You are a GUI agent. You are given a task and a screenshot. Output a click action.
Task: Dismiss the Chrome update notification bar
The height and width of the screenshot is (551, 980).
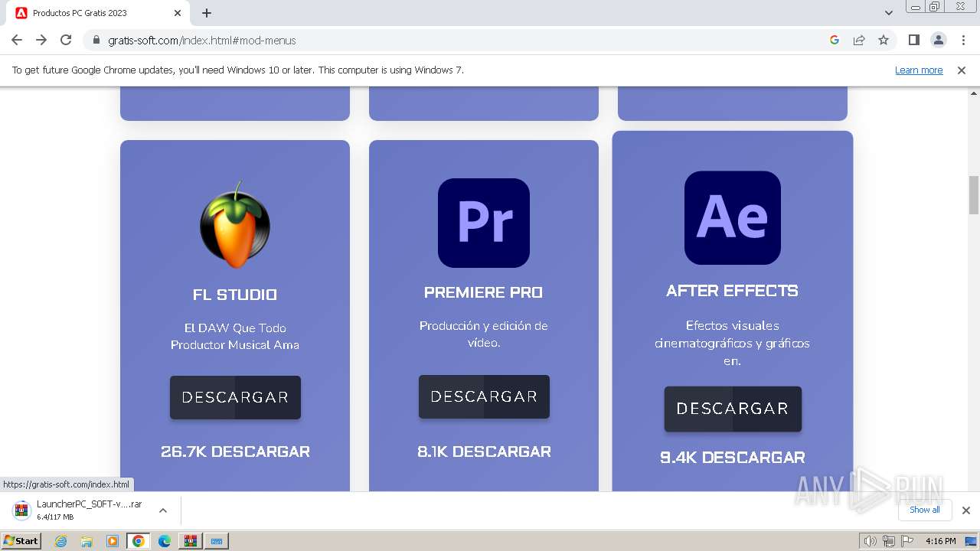pos(962,70)
